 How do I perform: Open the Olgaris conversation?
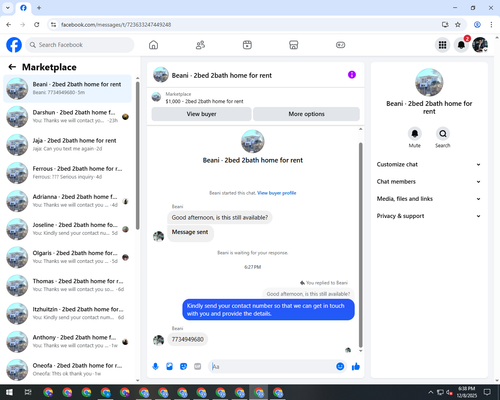pos(67,257)
